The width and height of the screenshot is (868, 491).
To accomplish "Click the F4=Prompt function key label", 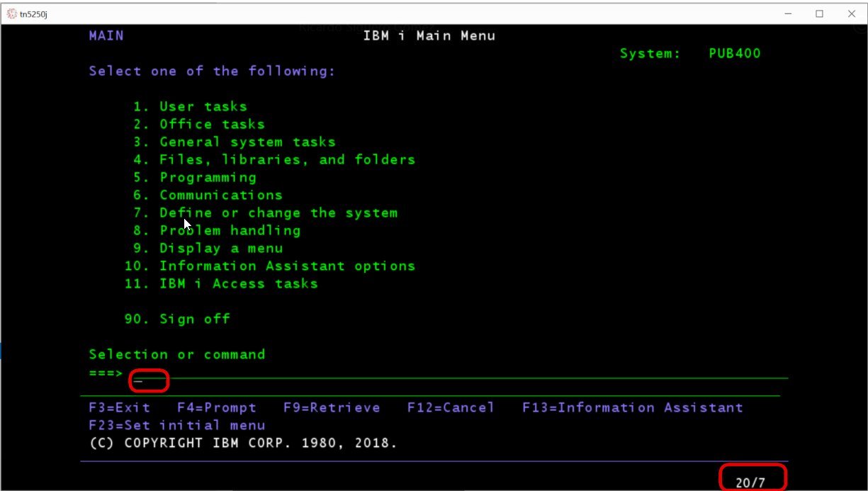I will [217, 407].
